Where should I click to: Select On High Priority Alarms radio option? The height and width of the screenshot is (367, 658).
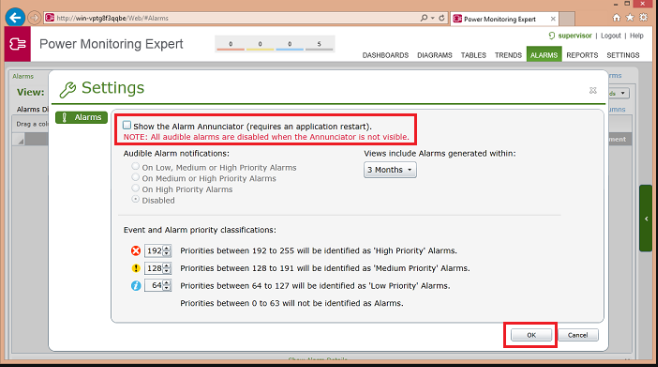pos(135,188)
